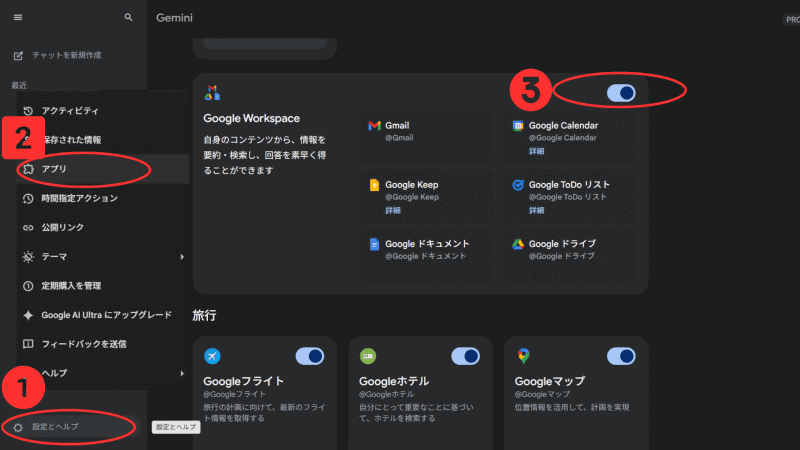Click the 旅行 section heading
Screen dimensions: 800x450
tap(204, 315)
